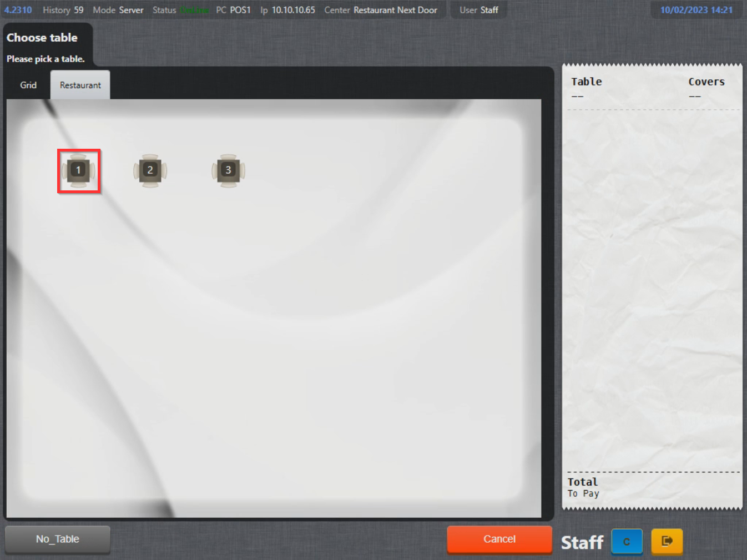Click the Status indicator in top bar
This screenshot has height=560, width=747.
tap(181, 10)
